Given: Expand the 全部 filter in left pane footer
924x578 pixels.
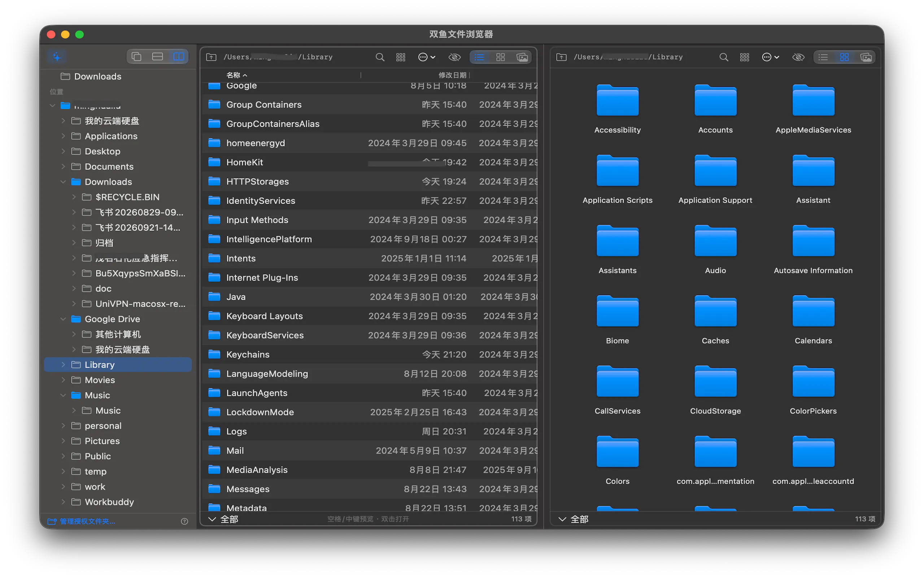Looking at the screenshot, I should pos(224,519).
